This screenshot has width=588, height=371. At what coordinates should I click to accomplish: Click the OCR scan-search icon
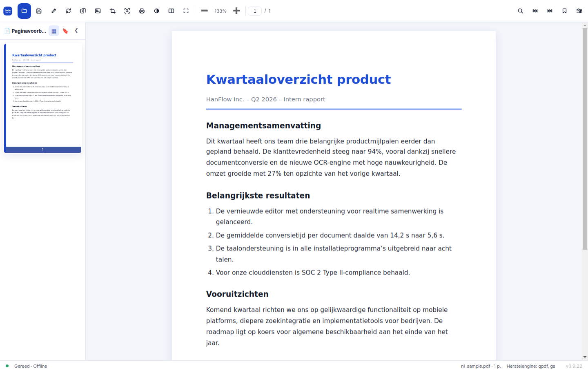[x=127, y=11]
